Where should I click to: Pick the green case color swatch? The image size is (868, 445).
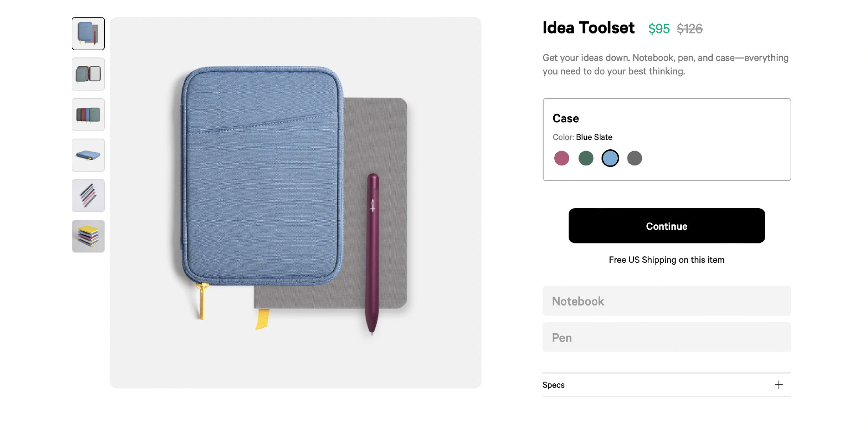586,158
